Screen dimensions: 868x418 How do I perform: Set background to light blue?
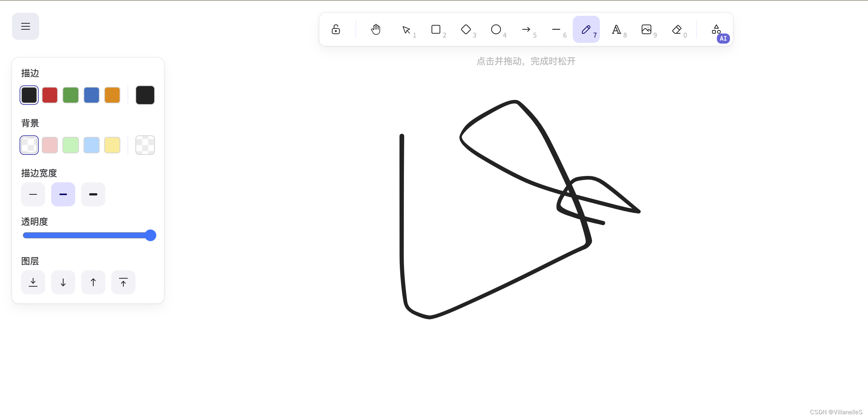pyautogui.click(x=91, y=145)
